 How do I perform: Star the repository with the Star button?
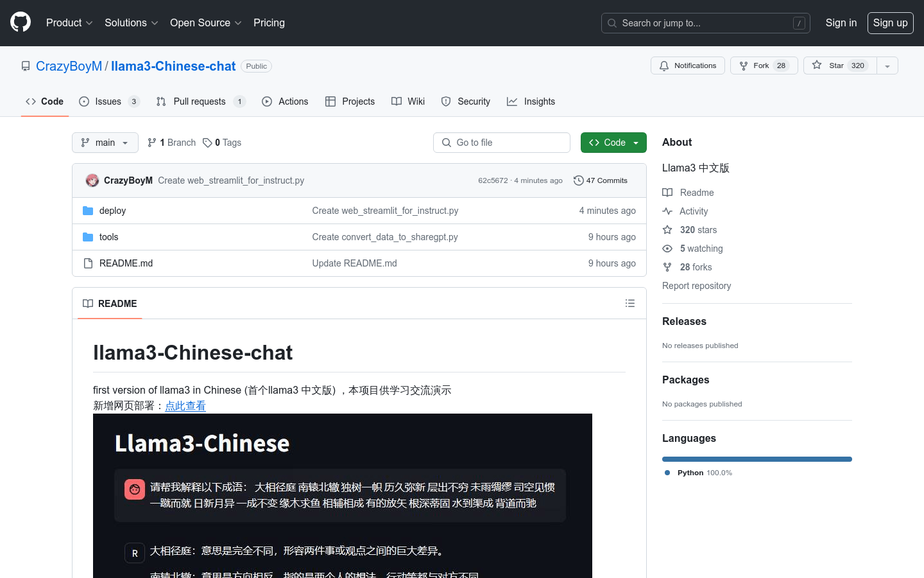click(x=840, y=66)
